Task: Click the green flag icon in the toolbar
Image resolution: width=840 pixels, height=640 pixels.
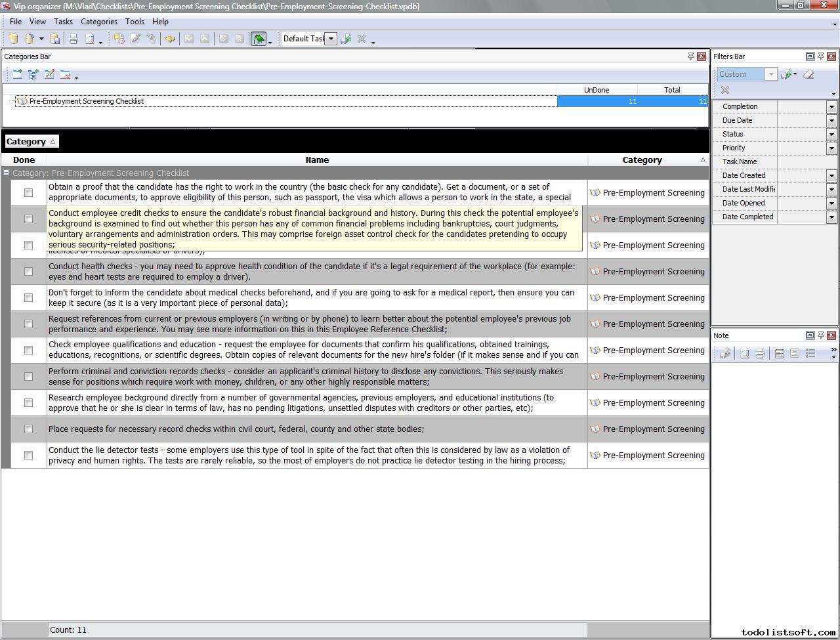Action: [259, 39]
